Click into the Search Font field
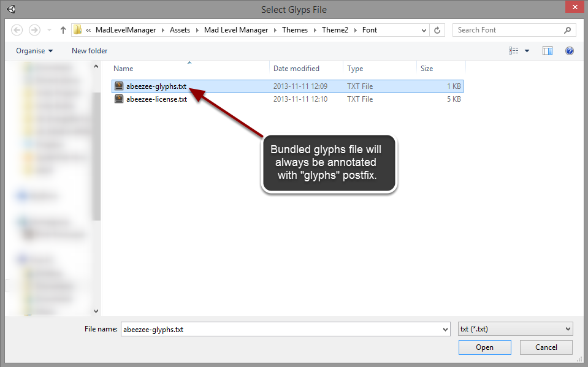Screen dimensions: 588x367 508,30
